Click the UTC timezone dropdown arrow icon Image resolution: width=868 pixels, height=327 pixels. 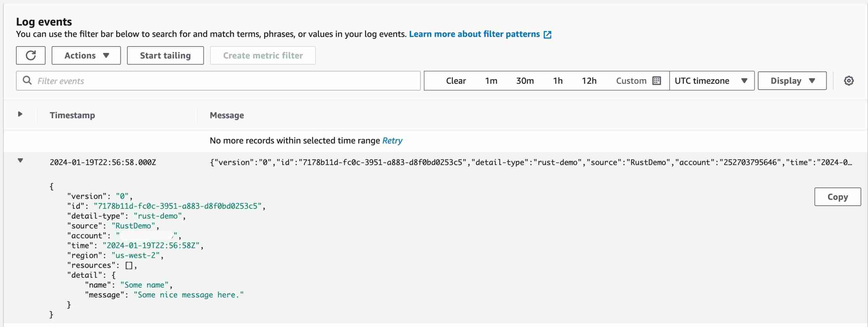[x=745, y=81]
